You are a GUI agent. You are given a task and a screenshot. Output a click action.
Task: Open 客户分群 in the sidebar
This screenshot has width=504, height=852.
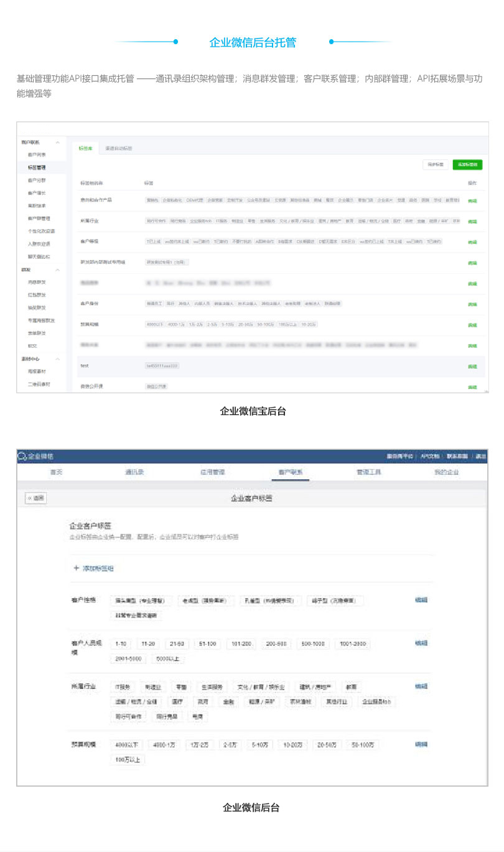(37, 180)
